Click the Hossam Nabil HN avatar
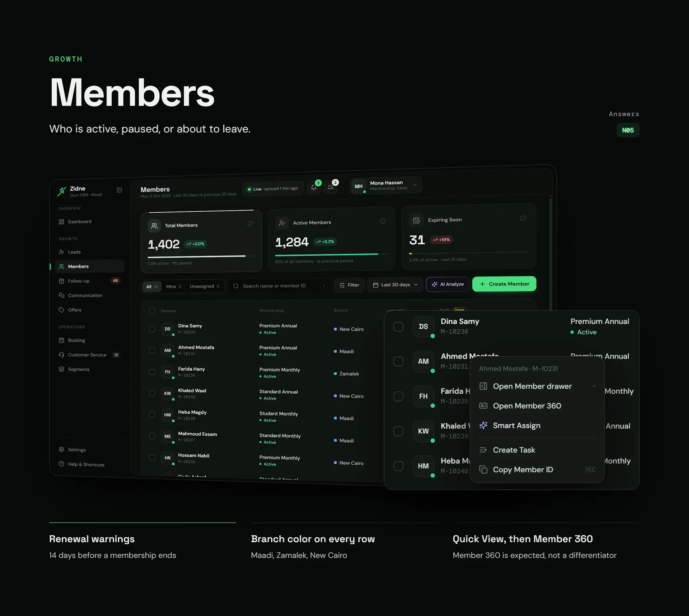689x616 pixels. point(167,458)
